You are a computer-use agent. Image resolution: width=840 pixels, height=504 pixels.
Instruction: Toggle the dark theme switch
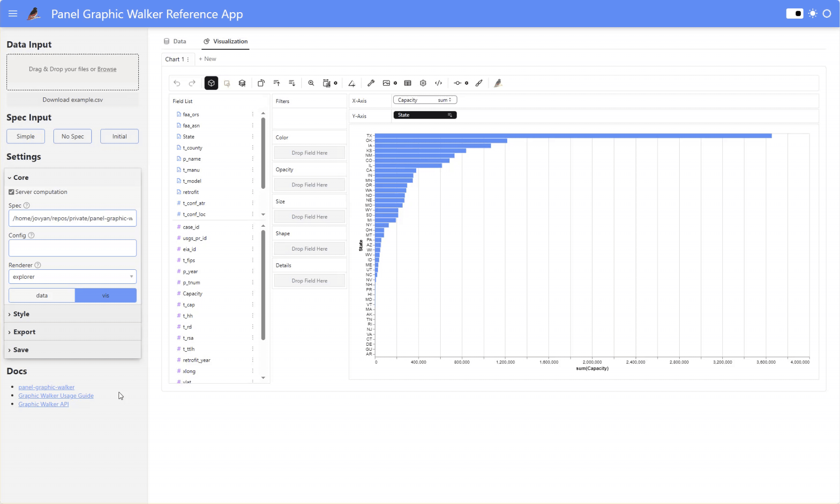click(x=795, y=14)
